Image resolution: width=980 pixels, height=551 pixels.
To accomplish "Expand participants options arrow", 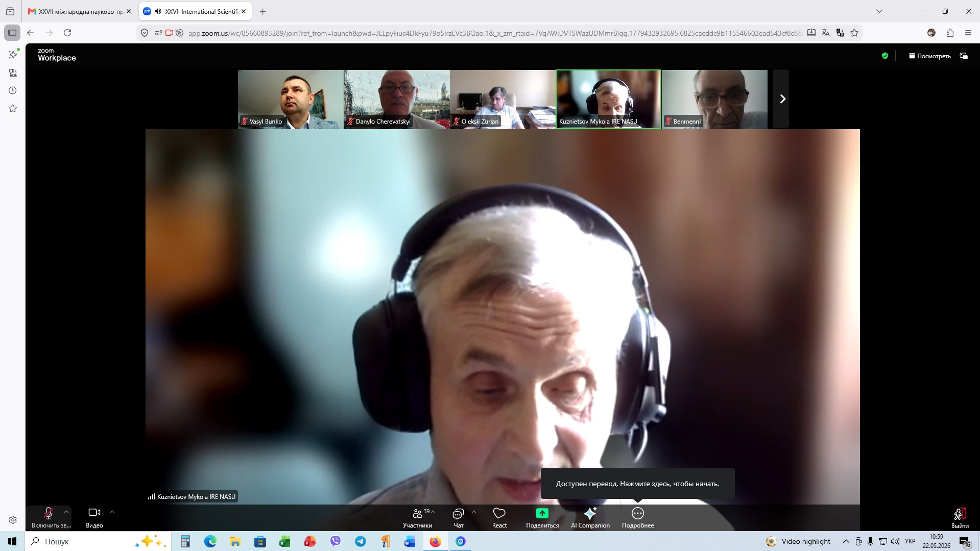I will pyautogui.click(x=434, y=512).
